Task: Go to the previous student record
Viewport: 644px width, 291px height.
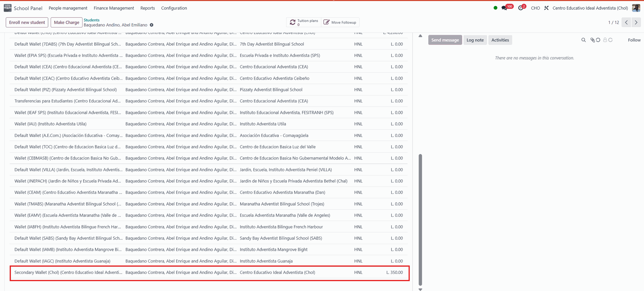Action: coord(626,22)
